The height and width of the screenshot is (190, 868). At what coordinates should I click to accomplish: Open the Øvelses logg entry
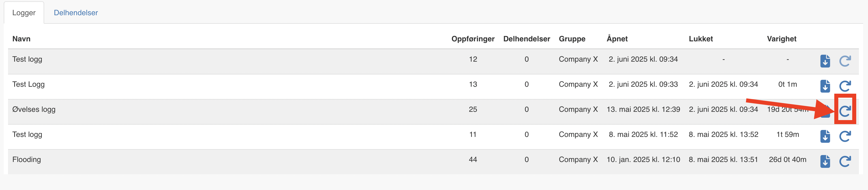tap(34, 109)
